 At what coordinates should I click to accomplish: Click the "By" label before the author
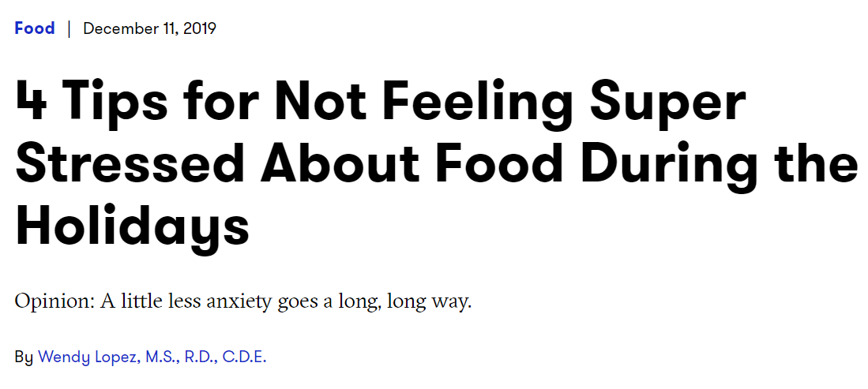[24, 357]
